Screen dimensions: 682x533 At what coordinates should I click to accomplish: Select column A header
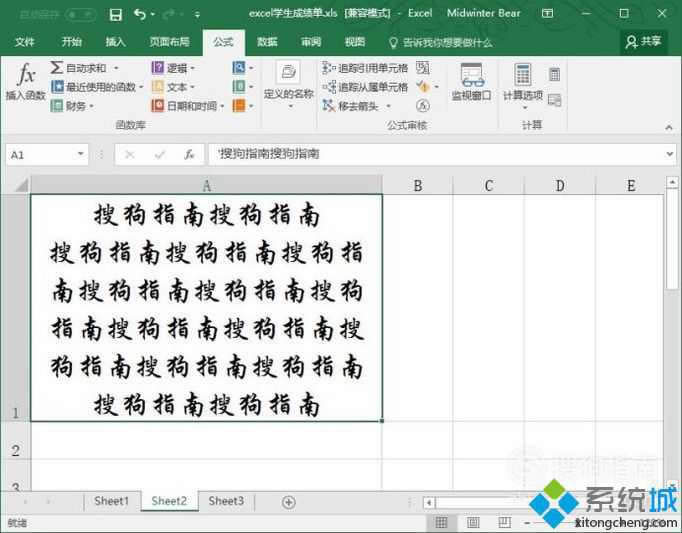pos(207,186)
